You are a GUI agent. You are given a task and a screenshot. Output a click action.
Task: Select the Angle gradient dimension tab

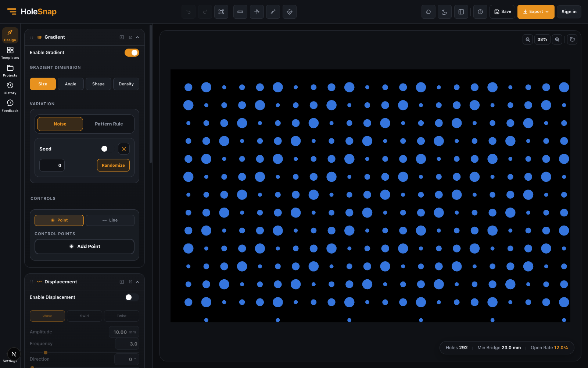71,84
